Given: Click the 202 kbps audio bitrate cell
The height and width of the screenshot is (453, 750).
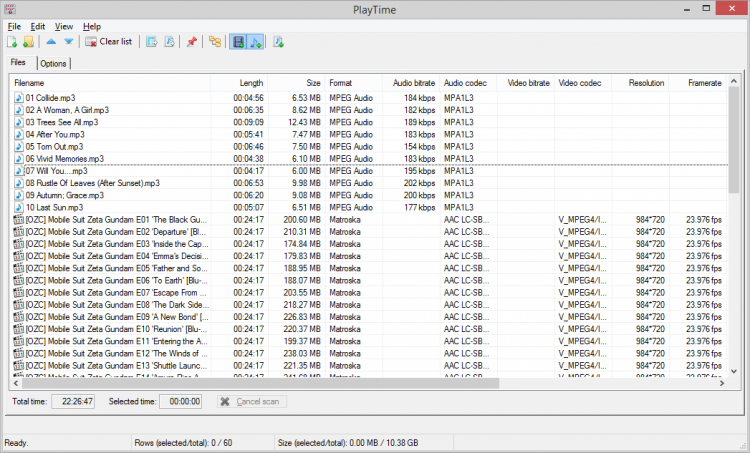Looking at the screenshot, I should coord(419,183).
